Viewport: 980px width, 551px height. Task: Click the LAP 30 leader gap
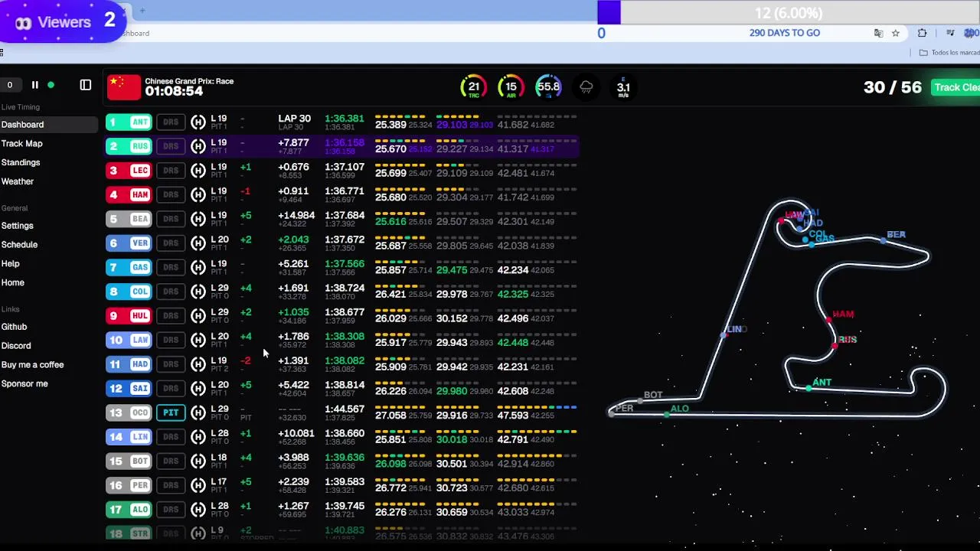[294, 119]
